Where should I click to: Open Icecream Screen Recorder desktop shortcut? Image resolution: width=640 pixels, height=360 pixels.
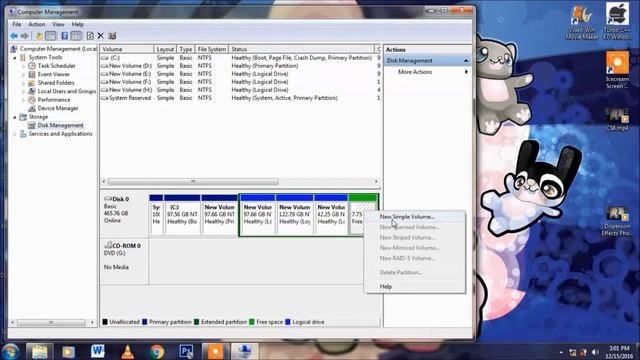click(617, 70)
